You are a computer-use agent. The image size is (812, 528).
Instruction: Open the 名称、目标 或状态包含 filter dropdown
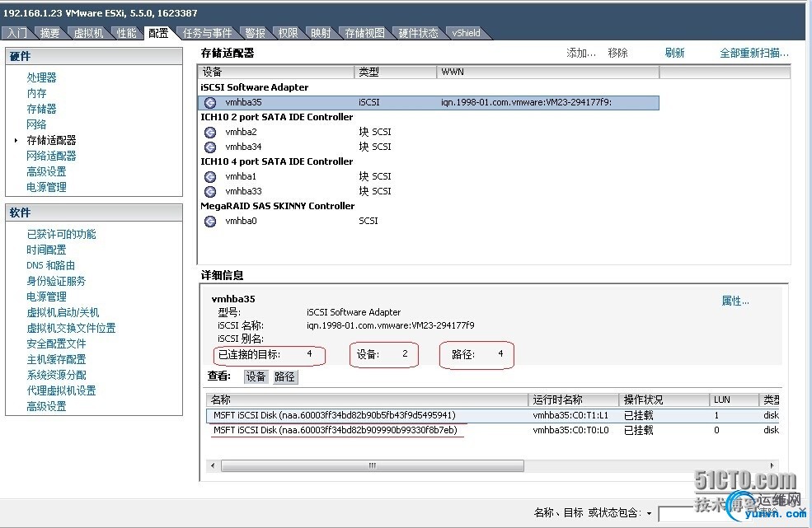(x=650, y=513)
